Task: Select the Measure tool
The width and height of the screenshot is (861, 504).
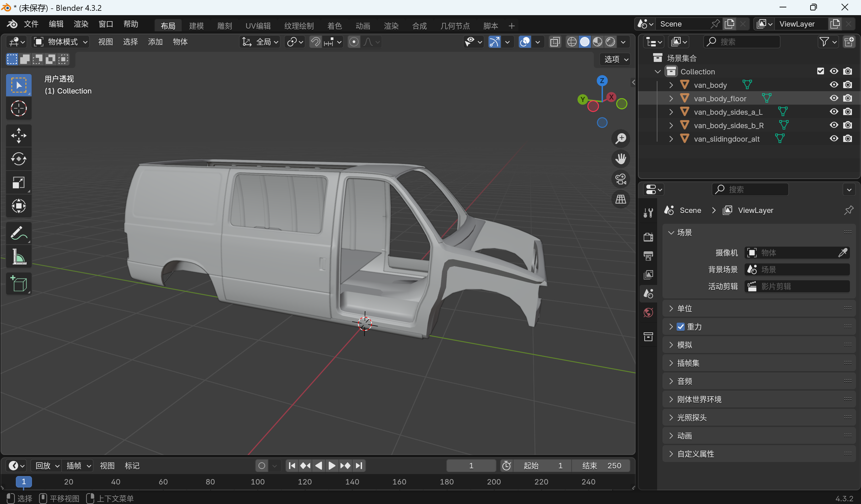Action: point(19,257)
